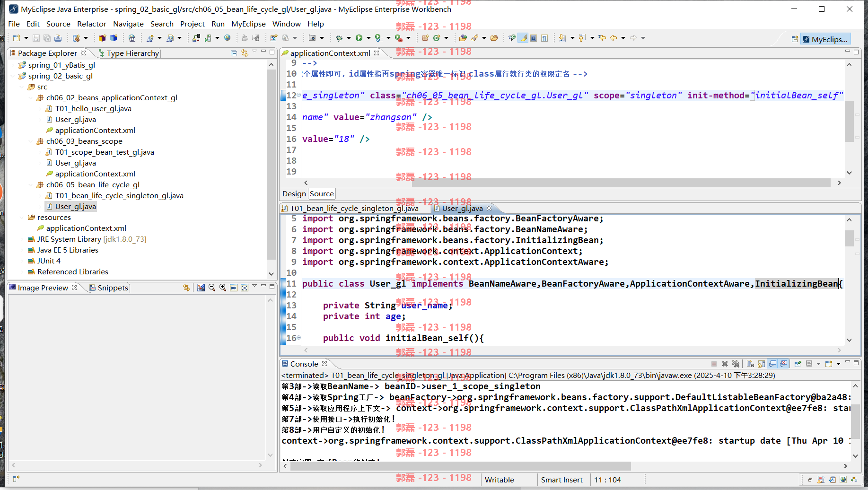Click the Debug bug icon
Image resolution: width=868 pixels, height=490 pixels.
(339, 38)
